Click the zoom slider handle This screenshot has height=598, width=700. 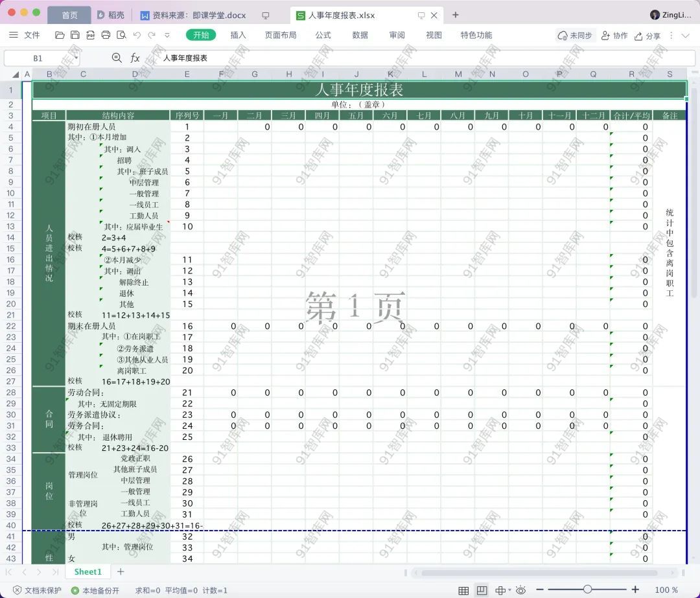coord(587,590)
